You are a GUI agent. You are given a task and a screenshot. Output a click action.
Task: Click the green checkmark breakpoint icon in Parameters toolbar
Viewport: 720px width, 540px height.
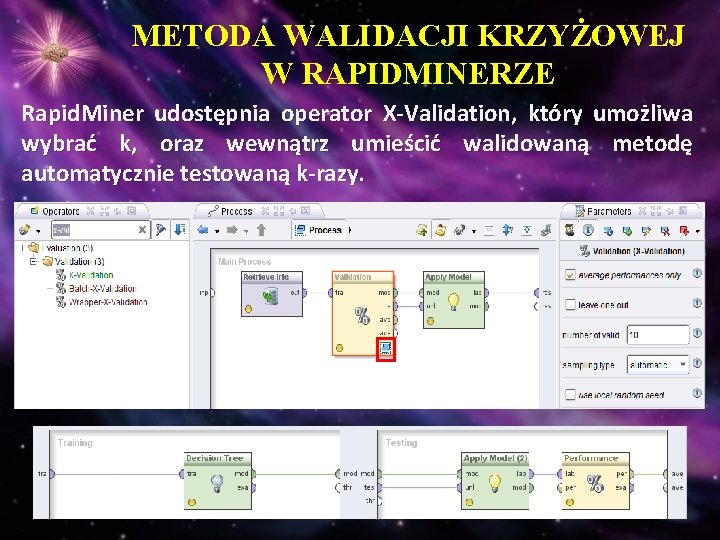coord(627,231)
